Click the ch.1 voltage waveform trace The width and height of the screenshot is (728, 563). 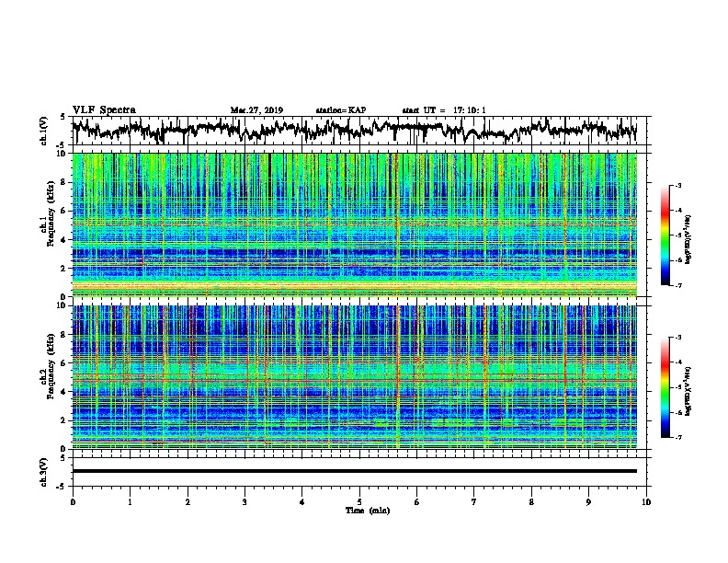[x=354, y=131]
